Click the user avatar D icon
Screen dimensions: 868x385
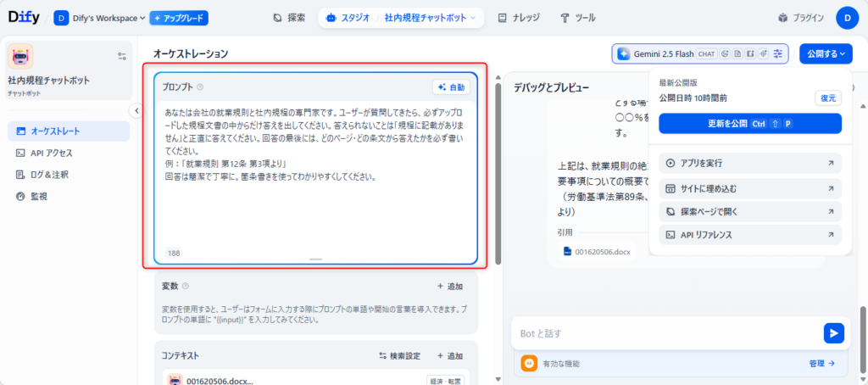(x=847, y=18)
